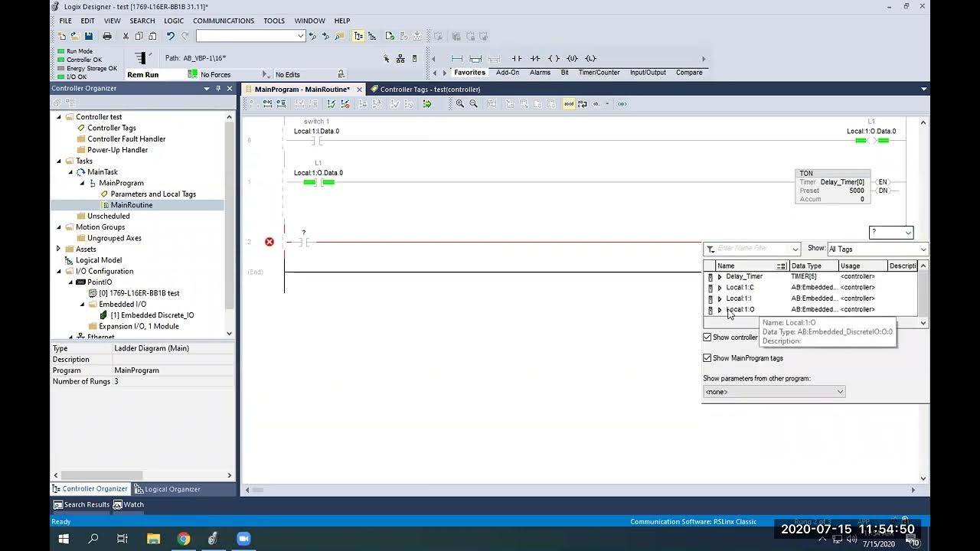Expand the Local:1:I tag
This screenshot has height=551, width=980.
[720, 298]
